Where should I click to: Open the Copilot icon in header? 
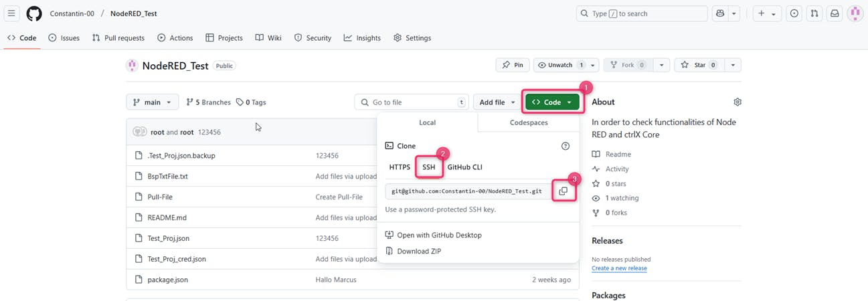(x=720, y=13)
